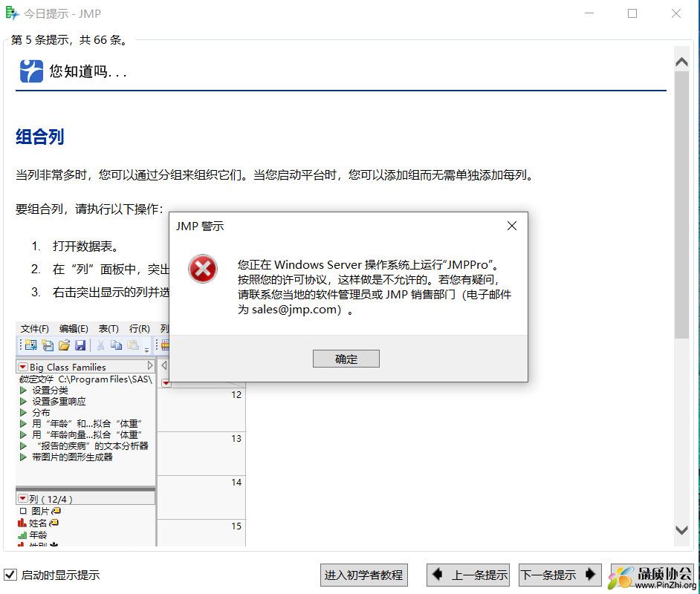Click the Copy toolbar icon
This screenshot has height=594, width=700.
click(116, 345)
